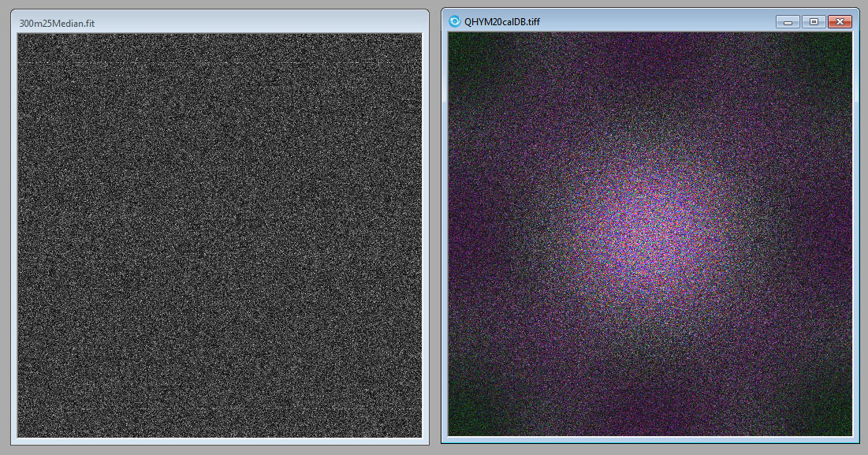Click the QHYM20calDB.tiff color glow image

650,233
